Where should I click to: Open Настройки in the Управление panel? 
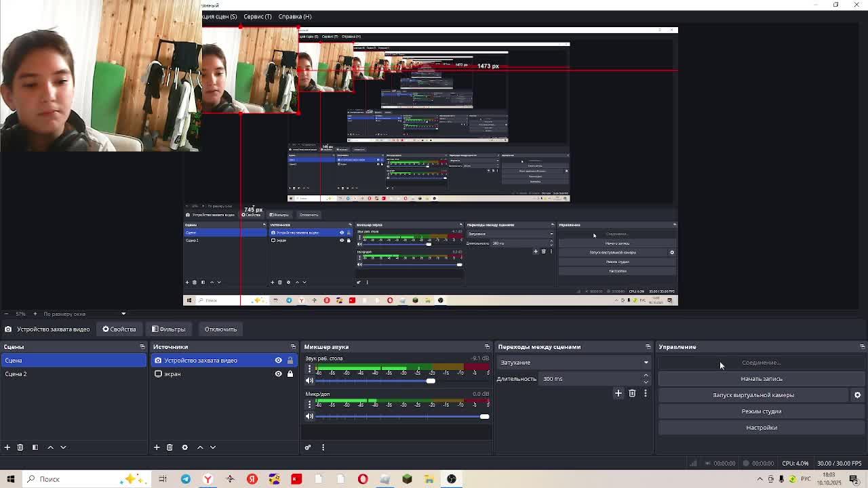pos(761,428)
